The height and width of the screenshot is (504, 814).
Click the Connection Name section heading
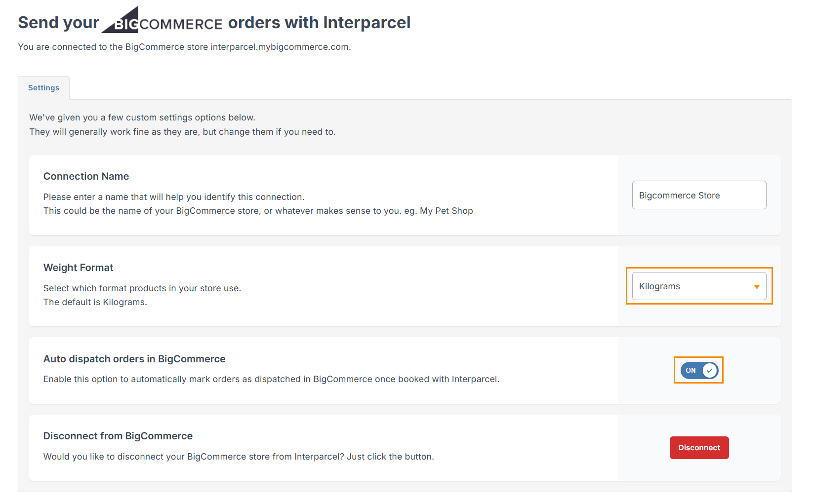pos(86,176)
